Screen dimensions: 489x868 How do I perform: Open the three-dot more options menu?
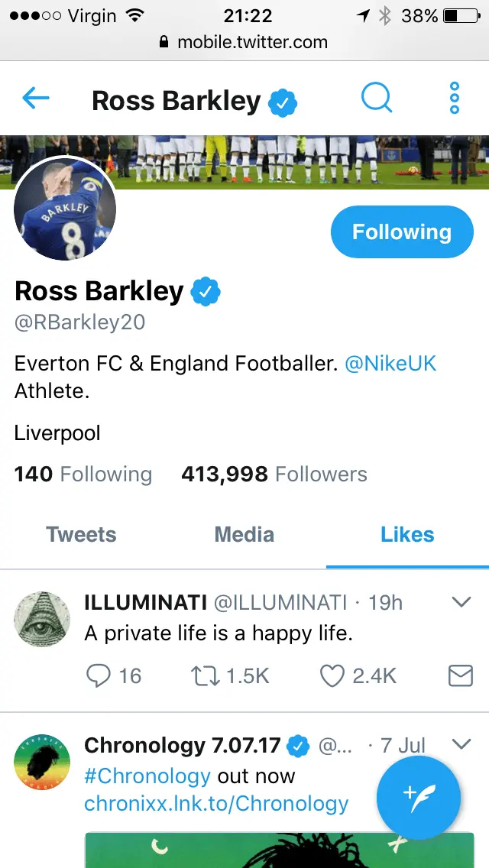tap(455, 98)
